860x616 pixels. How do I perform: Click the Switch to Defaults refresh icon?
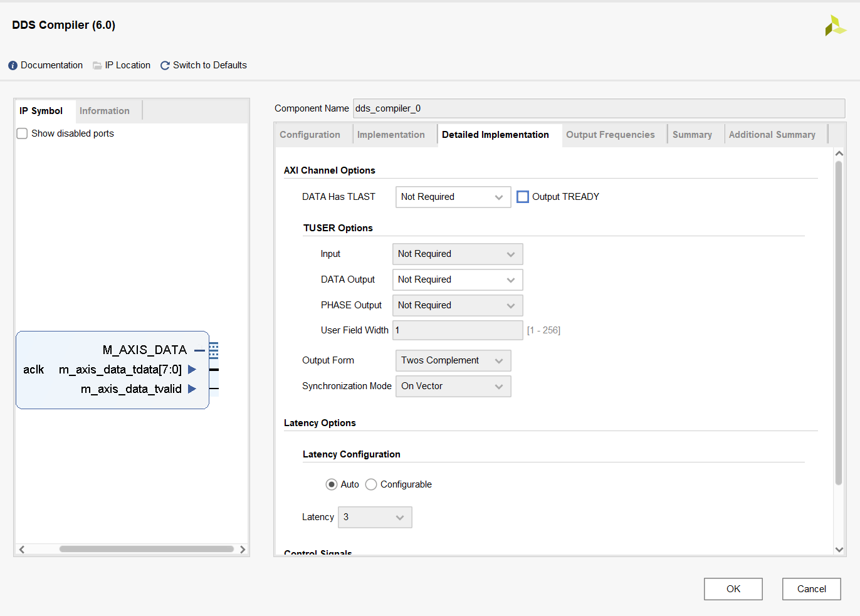click(x=165, y=66)
